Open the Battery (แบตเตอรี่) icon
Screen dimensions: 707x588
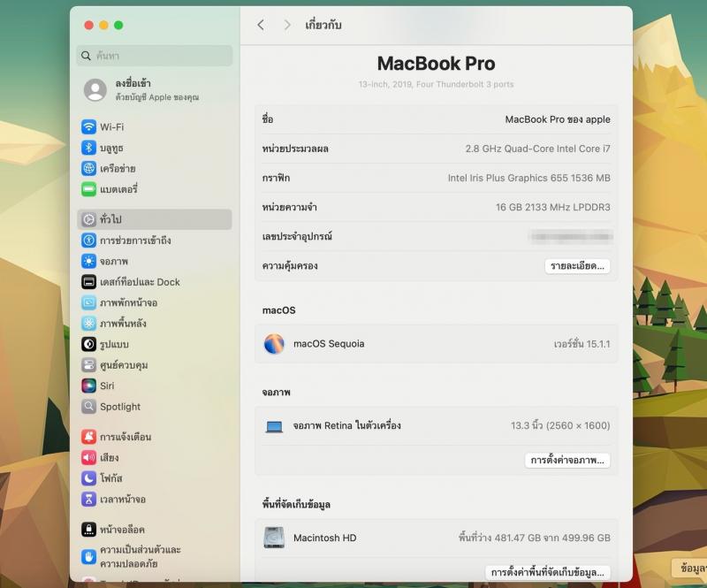89,189
